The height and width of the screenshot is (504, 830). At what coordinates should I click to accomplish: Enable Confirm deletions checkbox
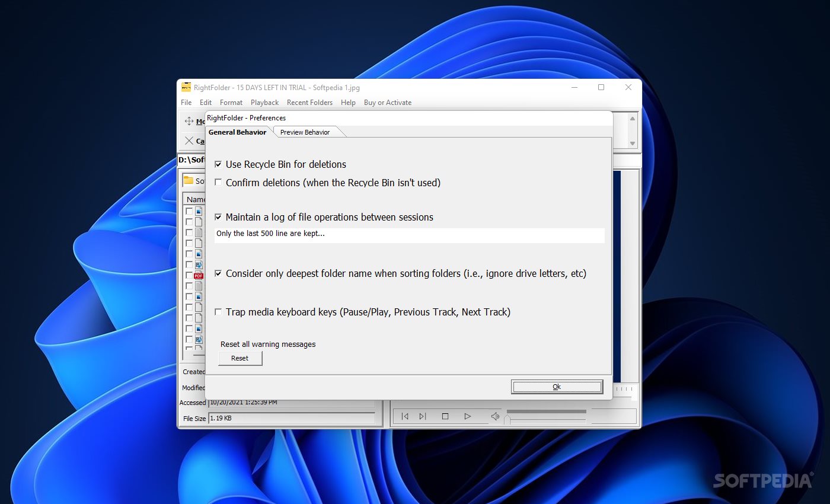pyautogui.click(x=218, y=183)
